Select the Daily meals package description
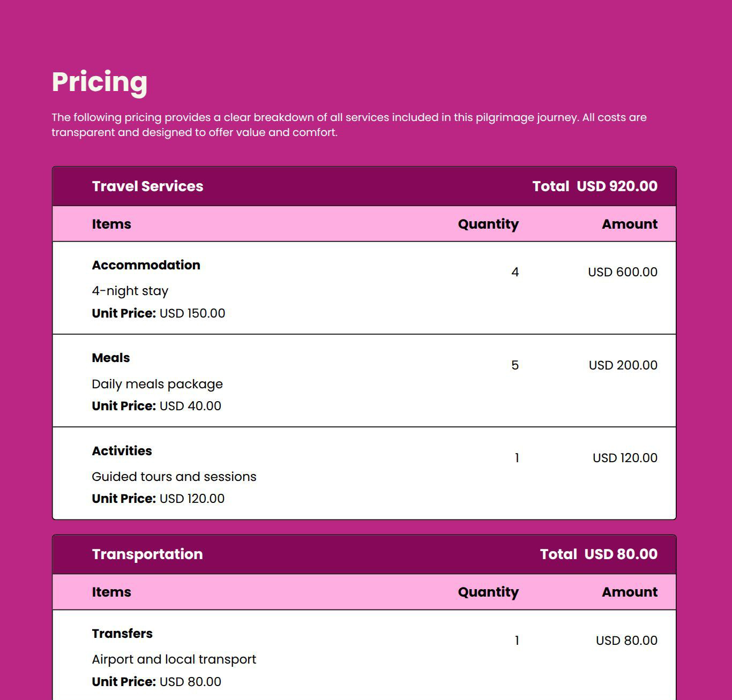 157,384
